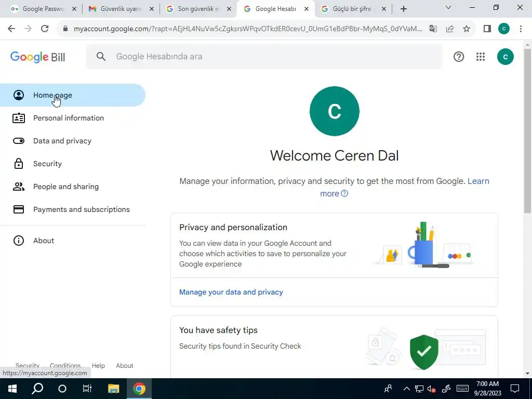
Task: Click Chrome icon on taskbar
Action: (139, 389)
